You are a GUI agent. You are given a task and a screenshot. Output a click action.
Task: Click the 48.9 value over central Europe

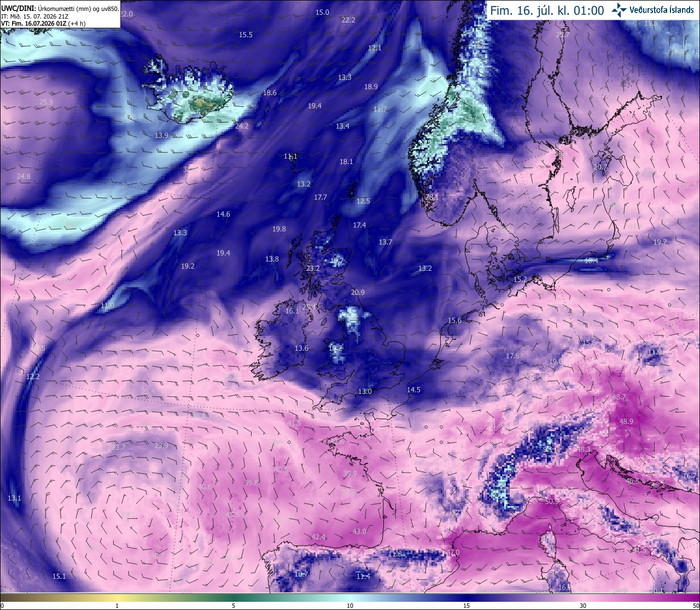click(626, 421)
